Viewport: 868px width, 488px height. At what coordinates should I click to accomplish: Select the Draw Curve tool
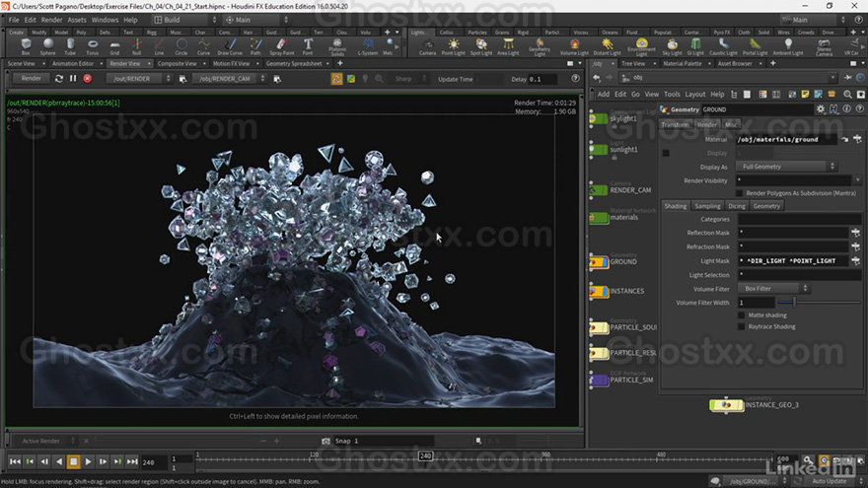pyautogui.click(x=230, y=46)
